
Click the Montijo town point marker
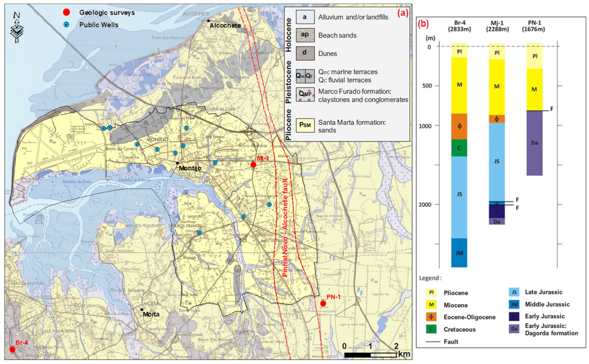point(178,163)
